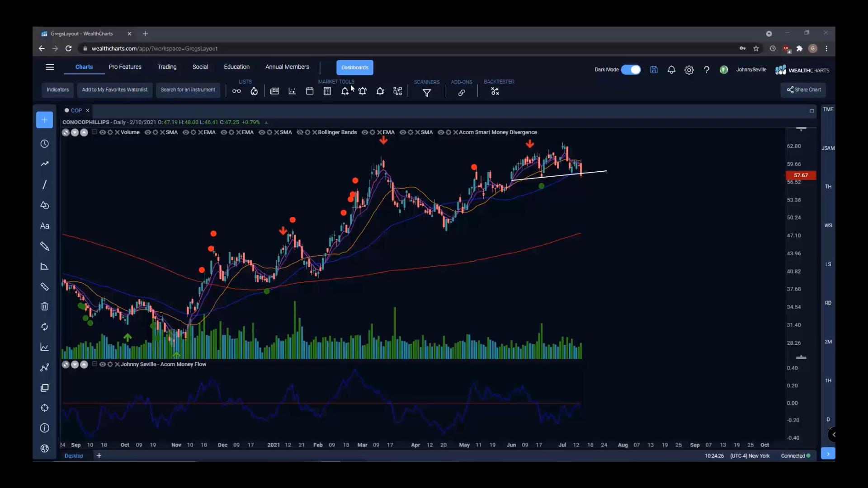Click the Share Chart button
This screenshot has width=868, height=488.
click(803, 90)
